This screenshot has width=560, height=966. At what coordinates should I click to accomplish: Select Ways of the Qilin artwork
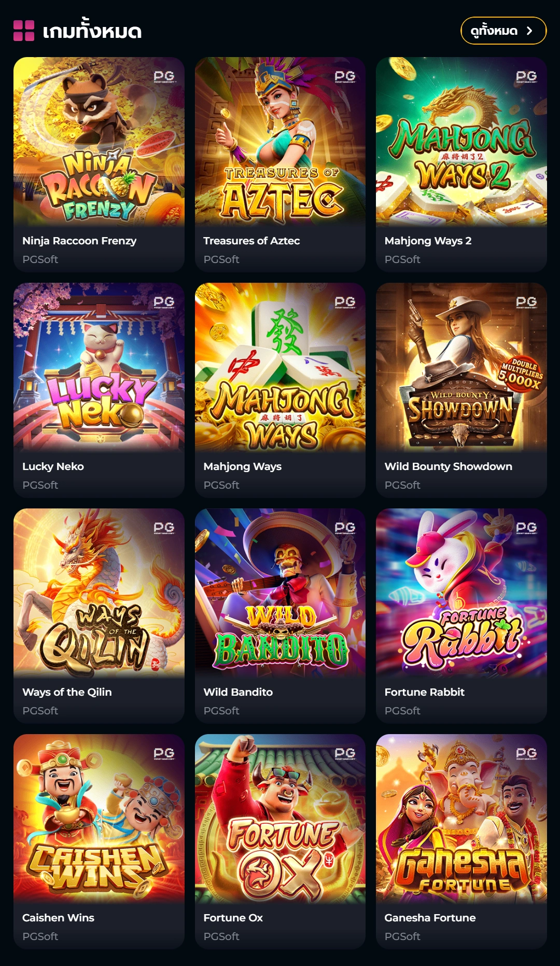(99, 593)
